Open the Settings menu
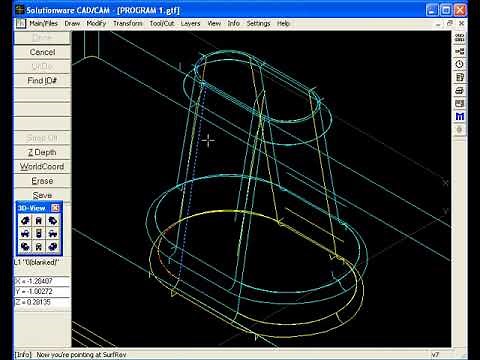The width and height of the screenshot is (480, 360). click(x=258, y=23)
